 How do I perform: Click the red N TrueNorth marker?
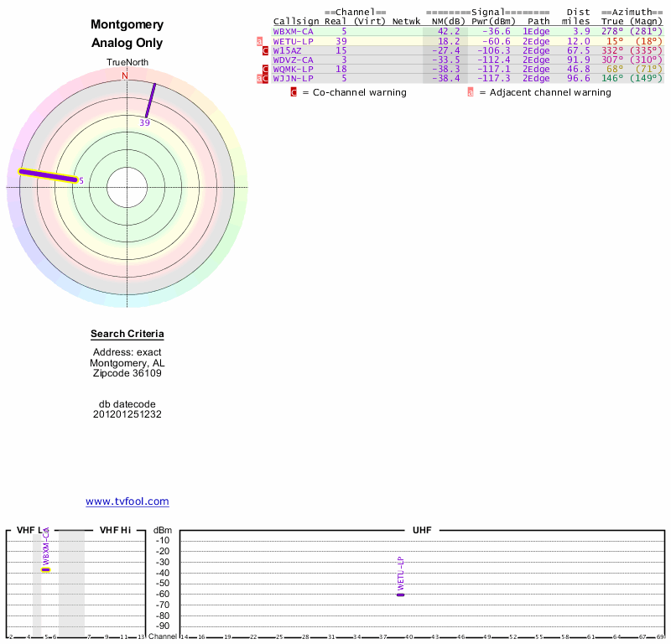pos(125,76)
